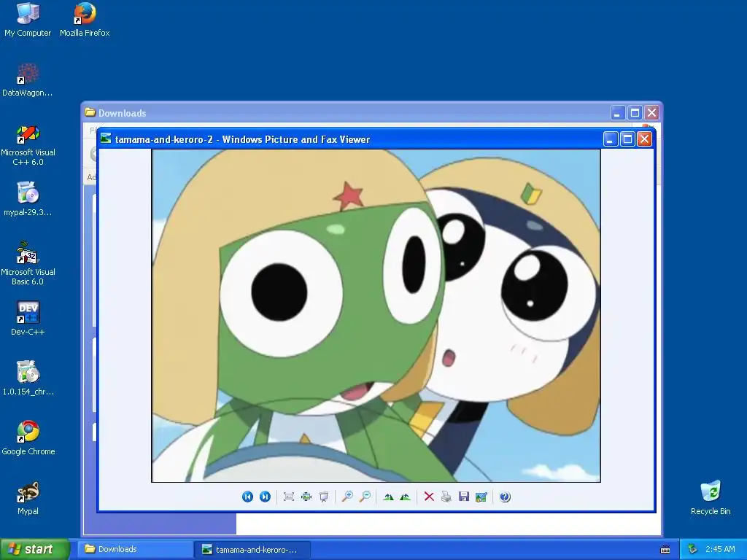Image resolution: width=747 pixels, height=560 pixels.
Task: Rotate the image clockwise
Action: point(388,497)
